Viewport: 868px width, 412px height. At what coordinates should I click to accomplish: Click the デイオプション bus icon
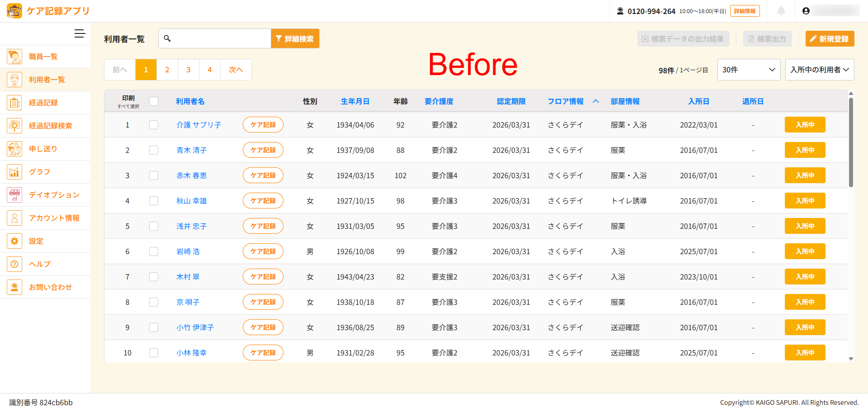(x=14, y=195)
